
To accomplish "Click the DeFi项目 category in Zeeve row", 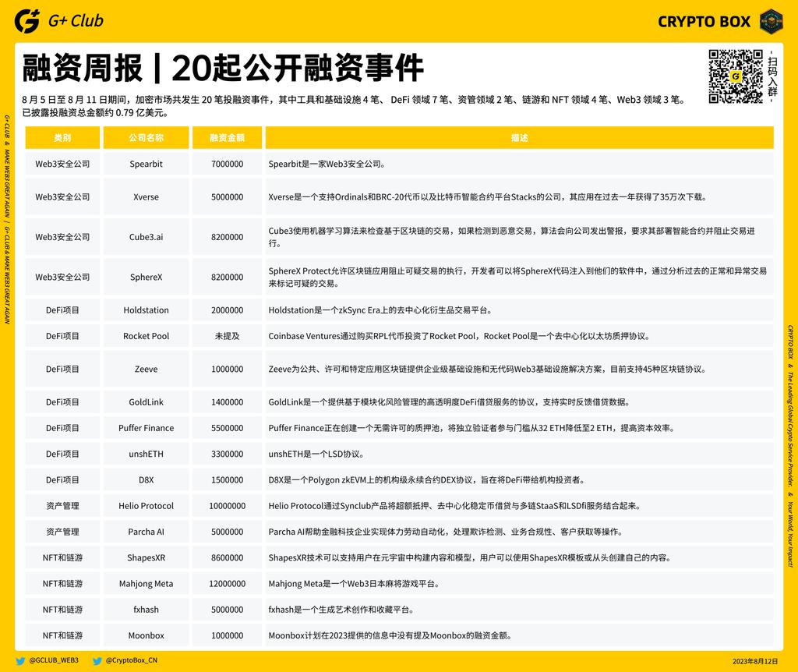I will (62, 369).
